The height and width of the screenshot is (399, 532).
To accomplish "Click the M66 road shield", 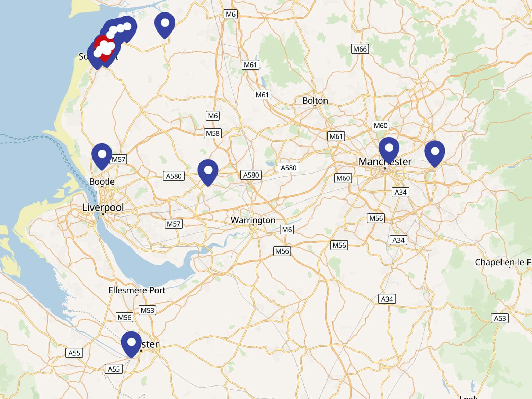I will [x=360, y=49].
